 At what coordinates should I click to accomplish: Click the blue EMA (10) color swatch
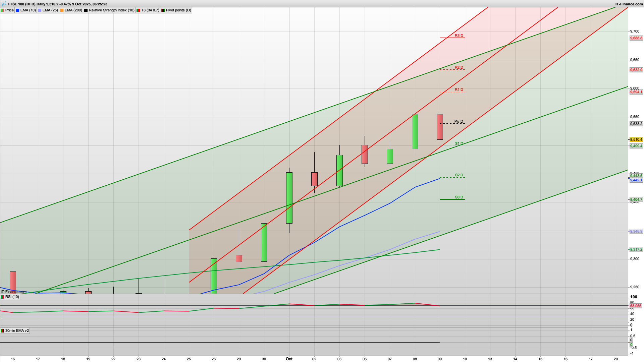click(x=17, y=10)
